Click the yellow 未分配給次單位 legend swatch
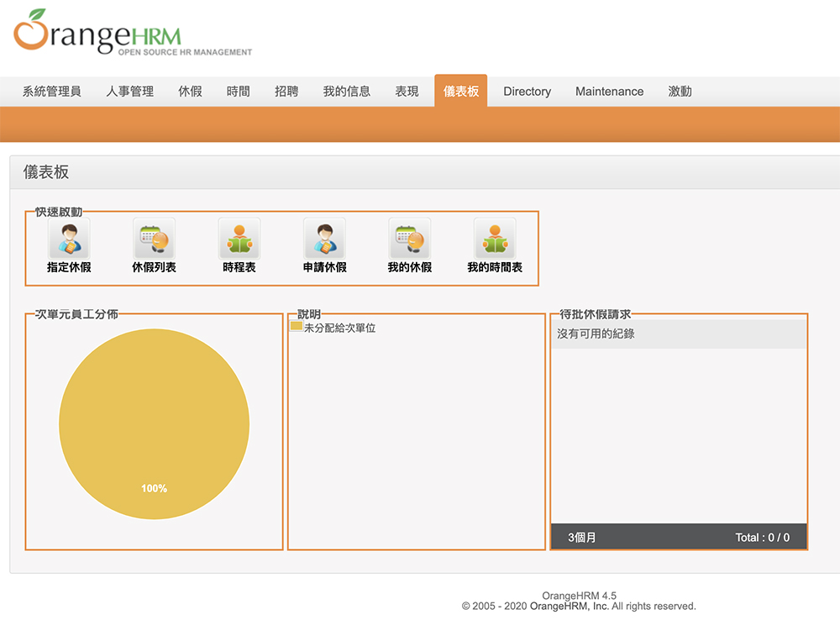This screenshot has height=620, width=840. point(296,327)
